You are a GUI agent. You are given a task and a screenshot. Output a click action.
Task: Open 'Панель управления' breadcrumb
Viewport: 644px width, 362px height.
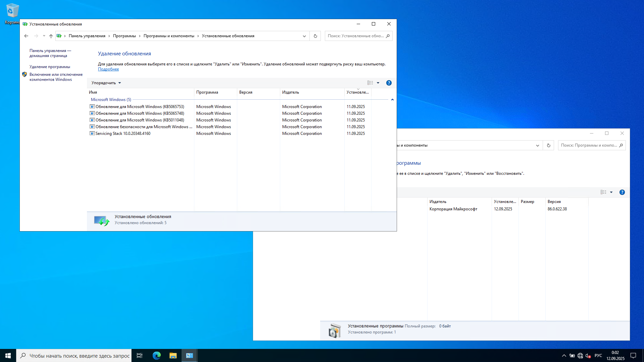point(87,36)
